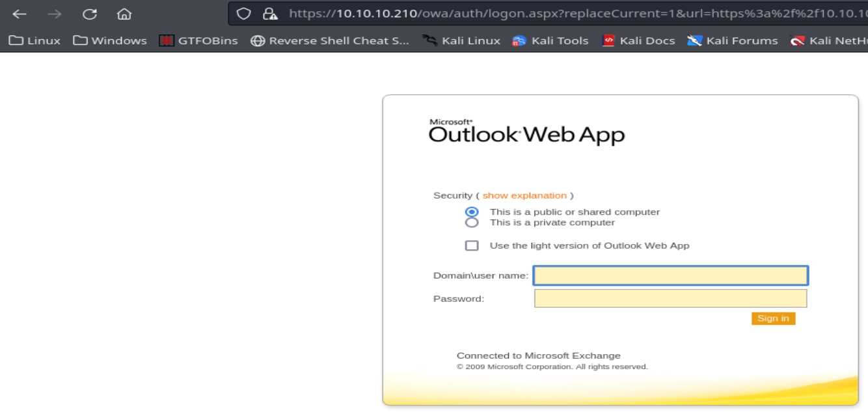This screenshot has height=412, width=868.
Task: Open the Kali Docs bookmark
Action: tap(638, 40)
